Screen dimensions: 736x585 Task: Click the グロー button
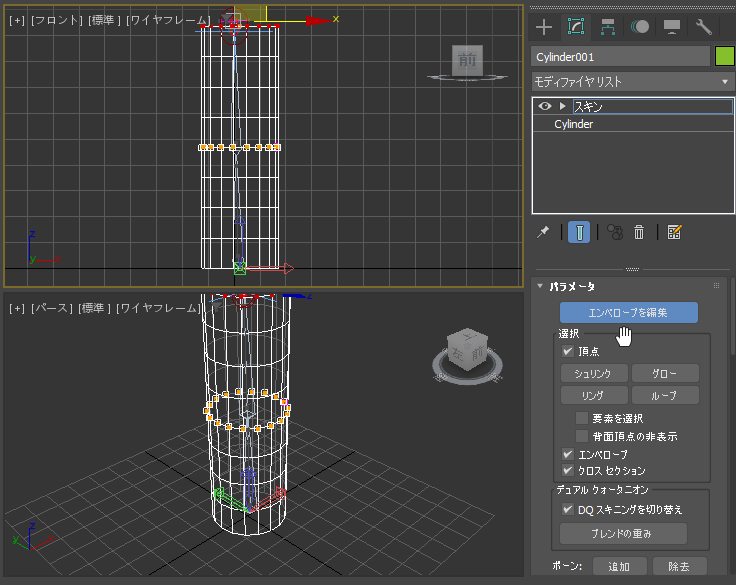tap(665, 374)
